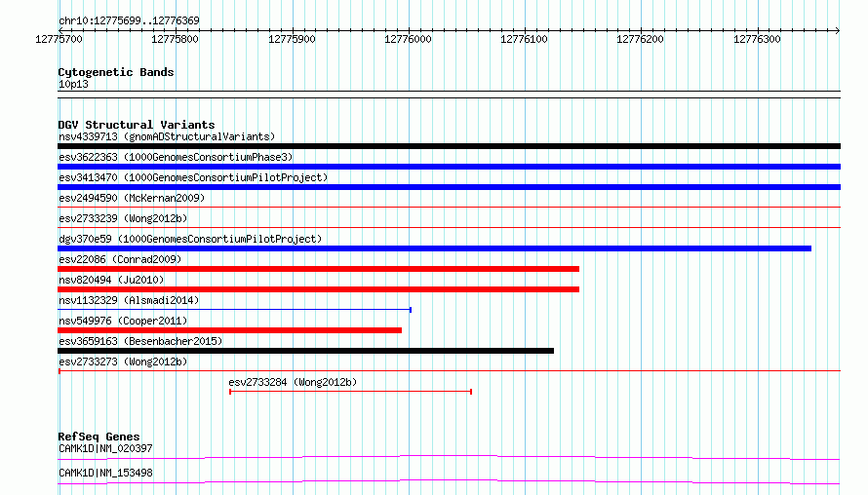Click ruler position 12776200

point(641,39)
